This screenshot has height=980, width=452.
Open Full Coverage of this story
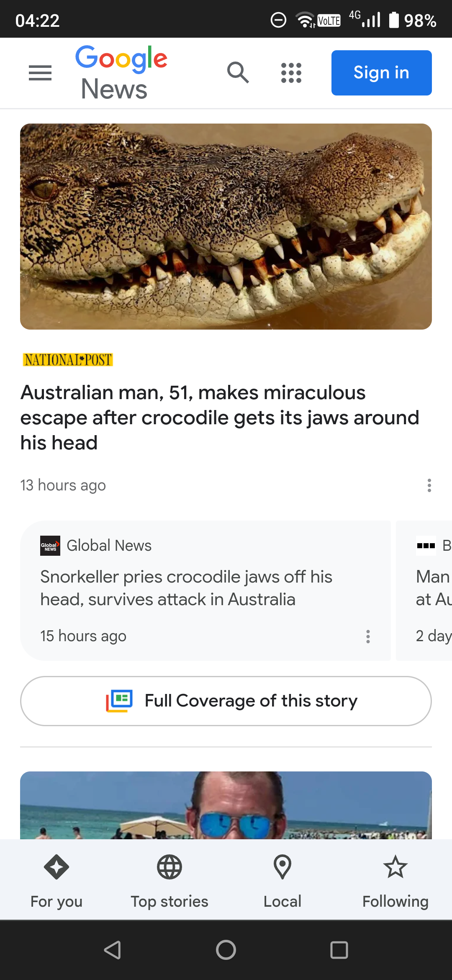coord(226,701)
